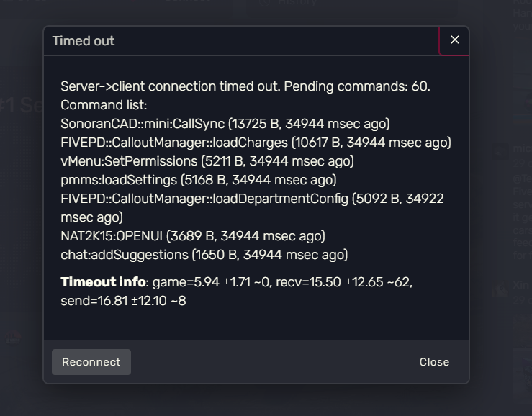The image size is (532, 416).
Task: Click the Reconnect button
Action: click(91, 362)
